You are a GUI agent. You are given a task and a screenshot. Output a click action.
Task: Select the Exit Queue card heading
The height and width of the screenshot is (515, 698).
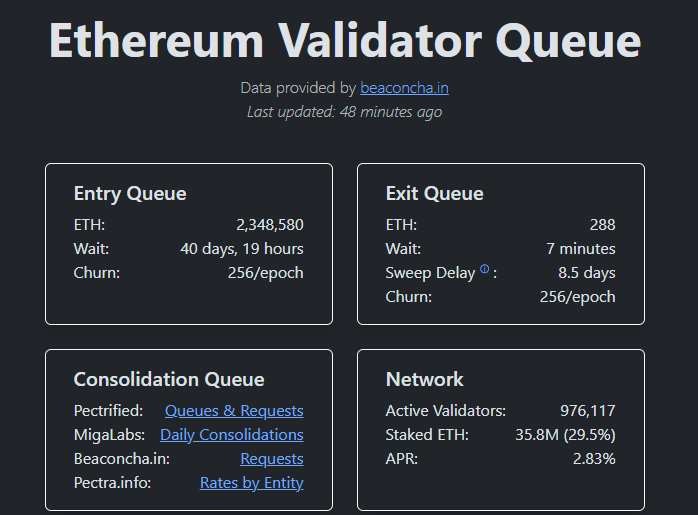click(x=434, y=194)
